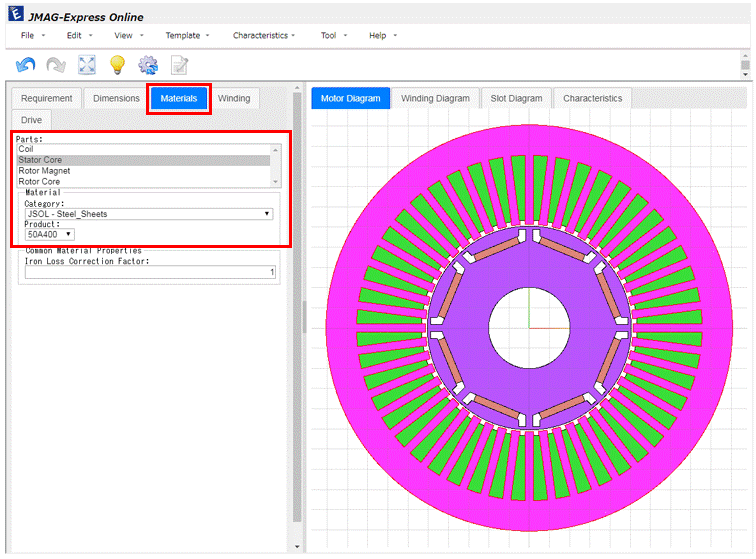
Task: Expand the material Category dropdown
Action: coord(148,213)
